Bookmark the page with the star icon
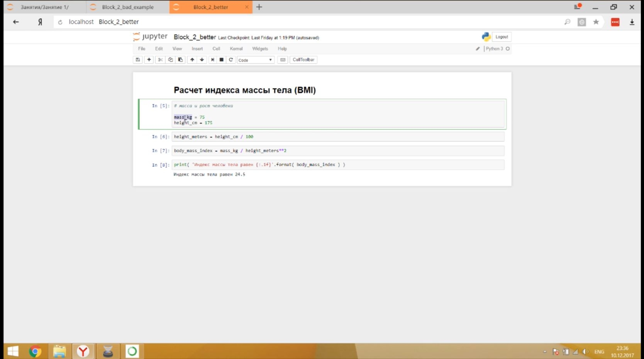Image resolution: width=644 pixels, height=359 pixels. click(x=596, y=22)
